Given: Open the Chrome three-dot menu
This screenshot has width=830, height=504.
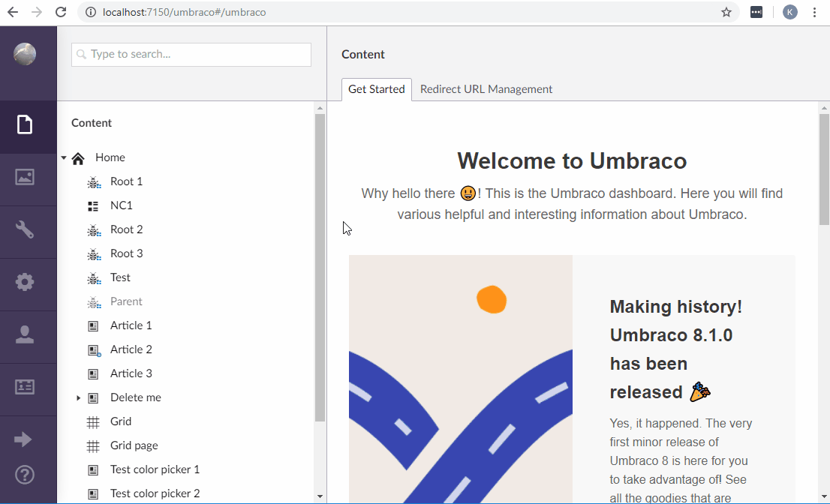Looking at the screenshot, I should (814, 12).
